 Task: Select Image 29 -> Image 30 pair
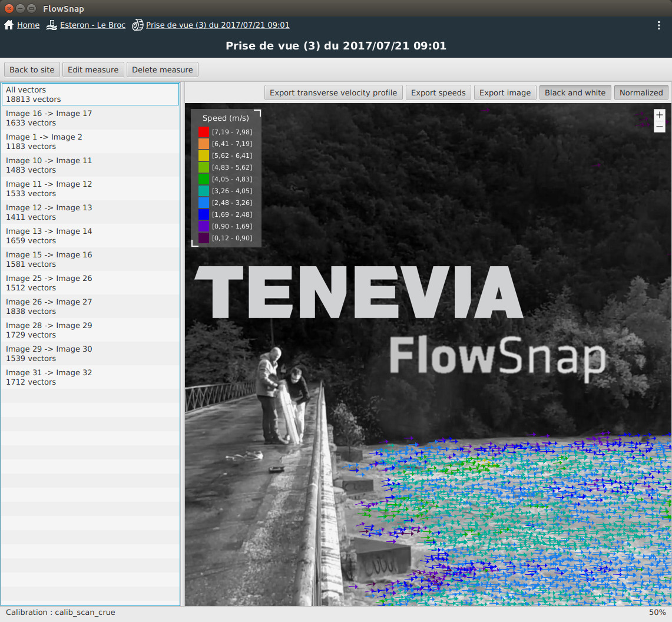(x=90, y=353)
